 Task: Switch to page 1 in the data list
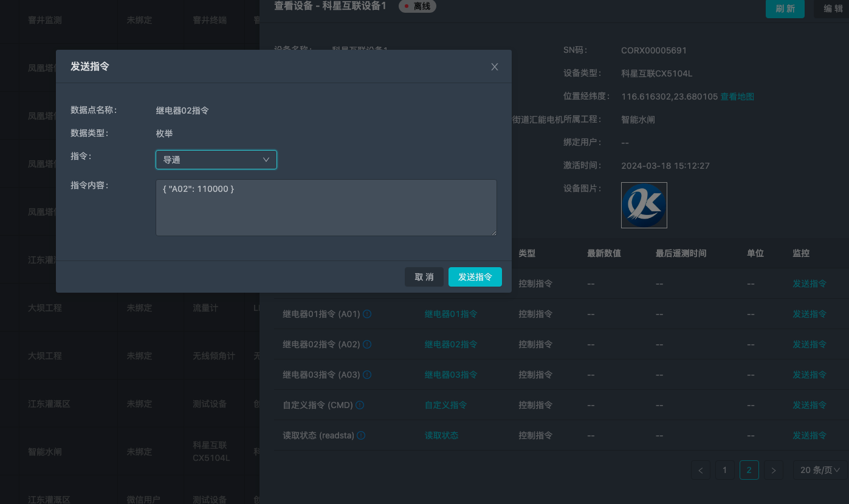(x=724, y=469)
